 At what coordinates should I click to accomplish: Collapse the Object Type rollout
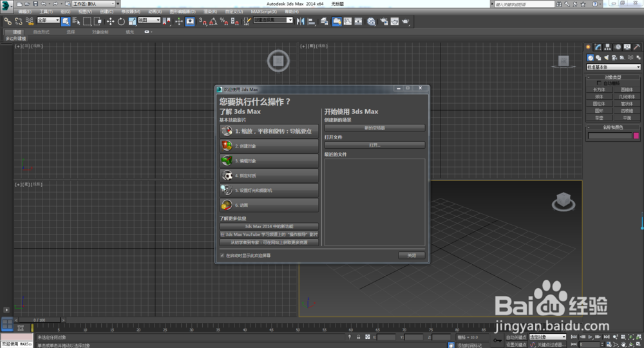point(613,77)
